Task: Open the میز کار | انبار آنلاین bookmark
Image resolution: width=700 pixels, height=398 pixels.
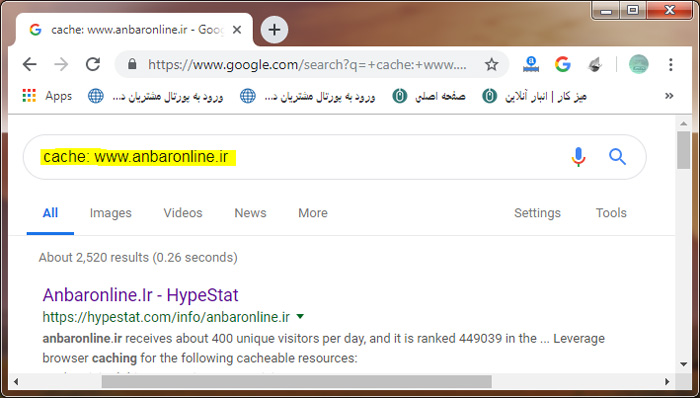Action: coord(534,96)
